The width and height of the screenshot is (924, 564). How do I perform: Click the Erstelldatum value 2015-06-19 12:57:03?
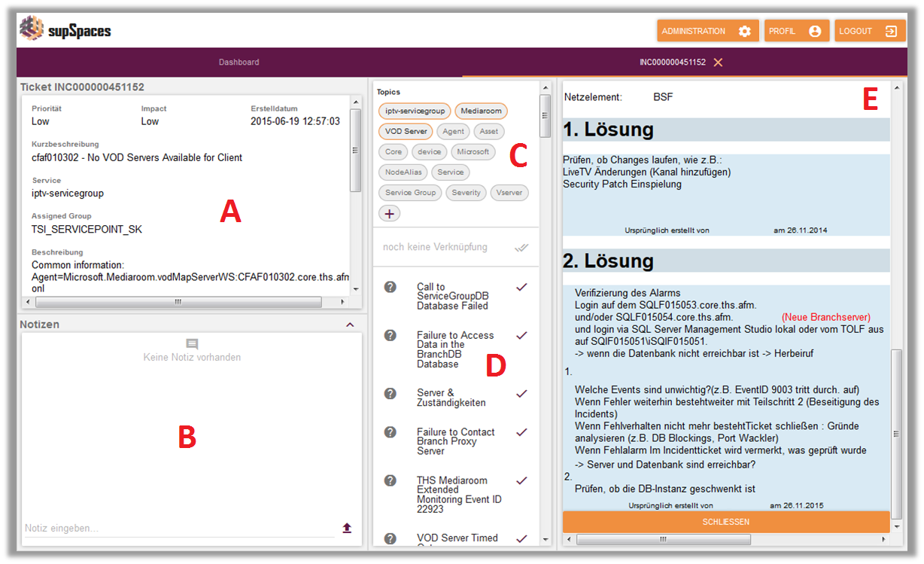click(295, 121)
